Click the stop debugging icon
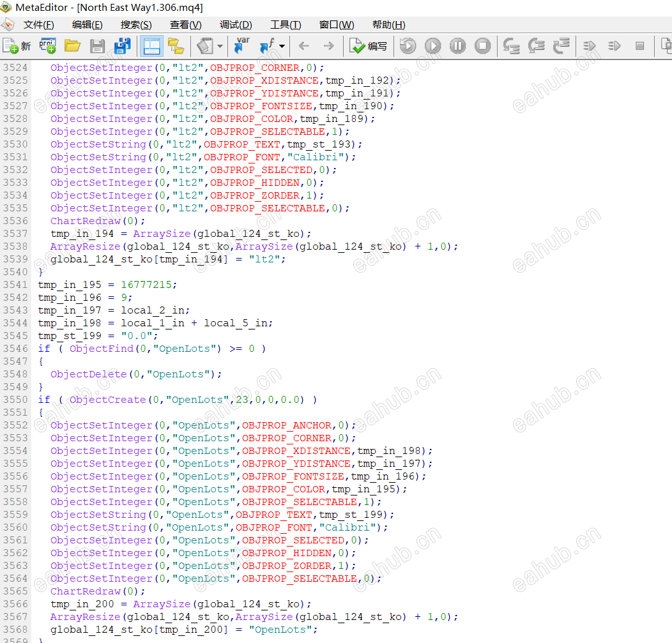 tap(482, 46)
